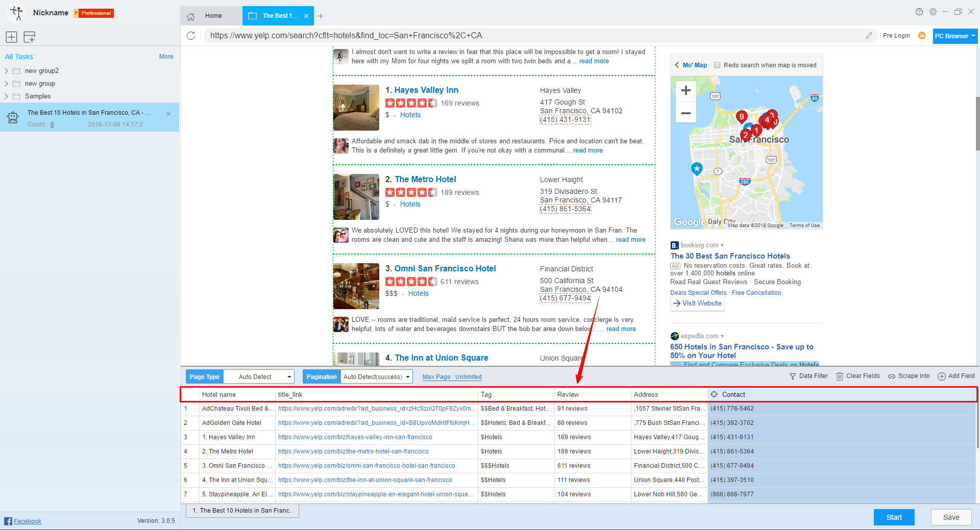
Task: Click Hayes Valley Inn thumbnail photo
Action: tap(356, 108)
